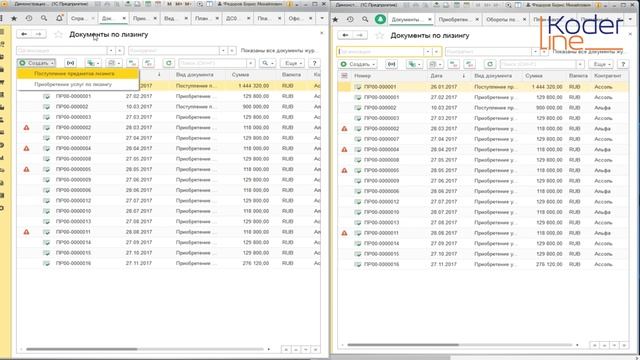Click help question mark in left window

click(314, 63)
